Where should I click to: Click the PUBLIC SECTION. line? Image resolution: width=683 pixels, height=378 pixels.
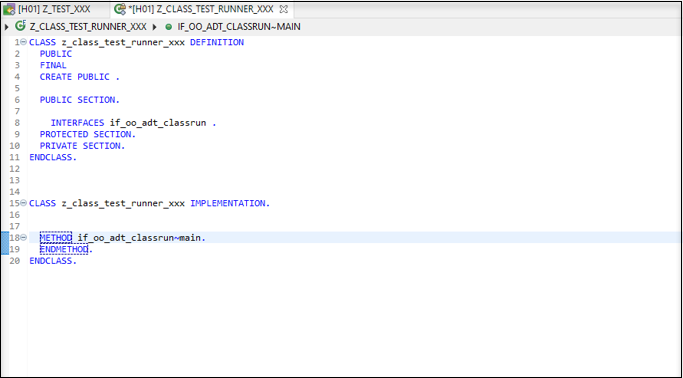pos(80,100)
